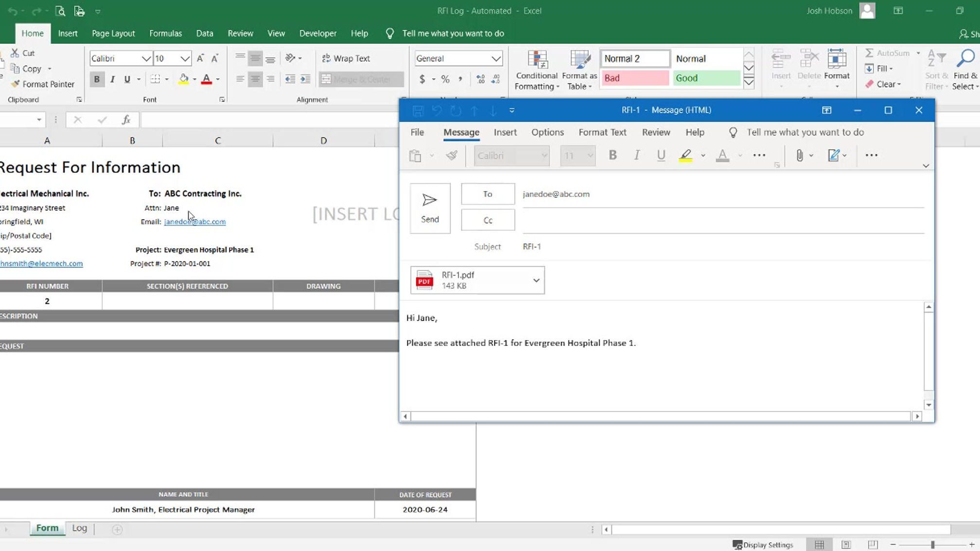Viewport: 980px width, 551px height.
Task: Expand the Excel Name Box dropdown
Action: [39, 120]
